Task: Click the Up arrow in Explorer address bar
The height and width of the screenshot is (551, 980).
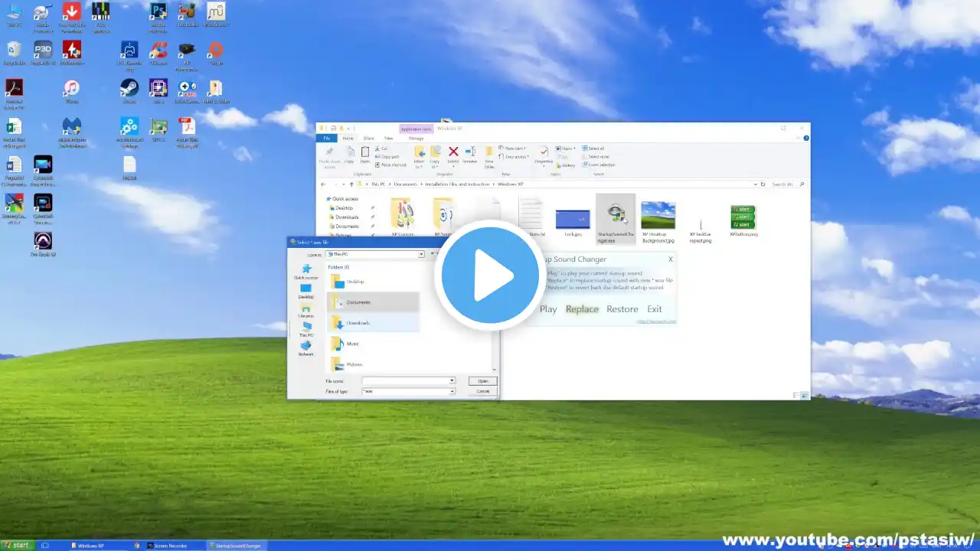Action: 351,184
